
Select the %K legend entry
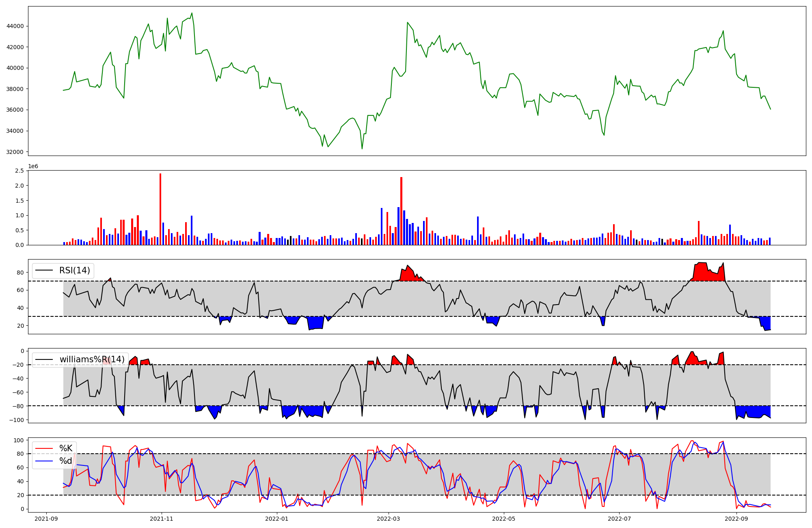coord(66,448)
